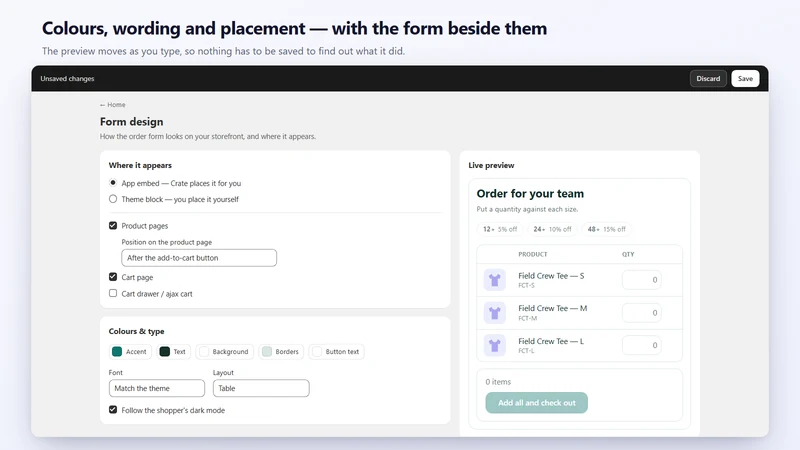
Task: Click Add all and check out button
Action: [x=536, y=403]
